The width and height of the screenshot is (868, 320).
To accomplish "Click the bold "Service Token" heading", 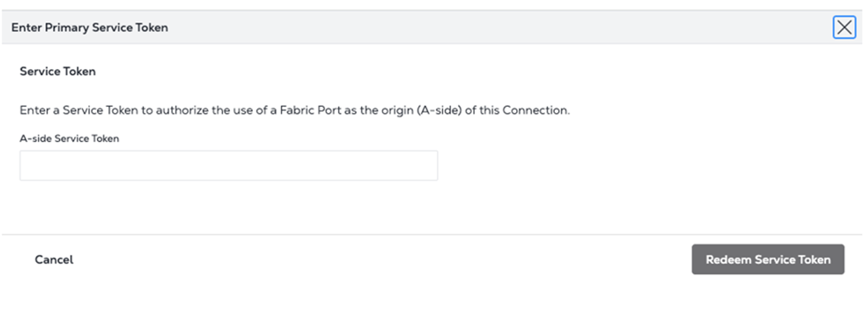I will click(x=58, y=71).
